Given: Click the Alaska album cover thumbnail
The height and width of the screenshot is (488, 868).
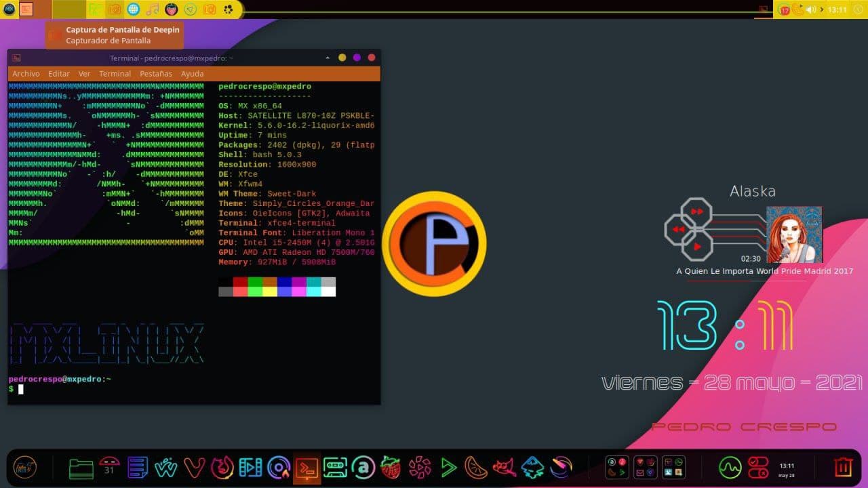Looking at the screenshot, I should tap(794, 235).
